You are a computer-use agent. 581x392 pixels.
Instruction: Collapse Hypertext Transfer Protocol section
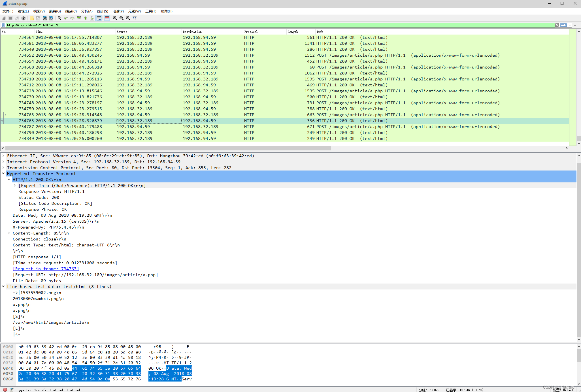pyautogui.click(x=3, y=174)
